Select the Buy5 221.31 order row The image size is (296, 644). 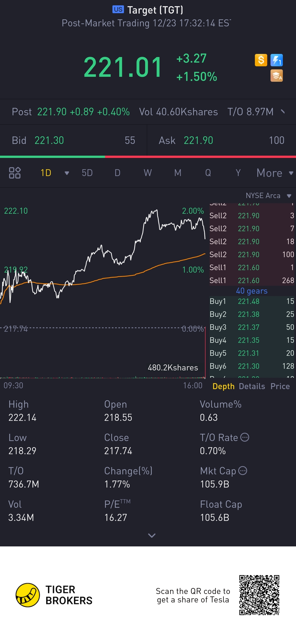[x=252, y=353]
